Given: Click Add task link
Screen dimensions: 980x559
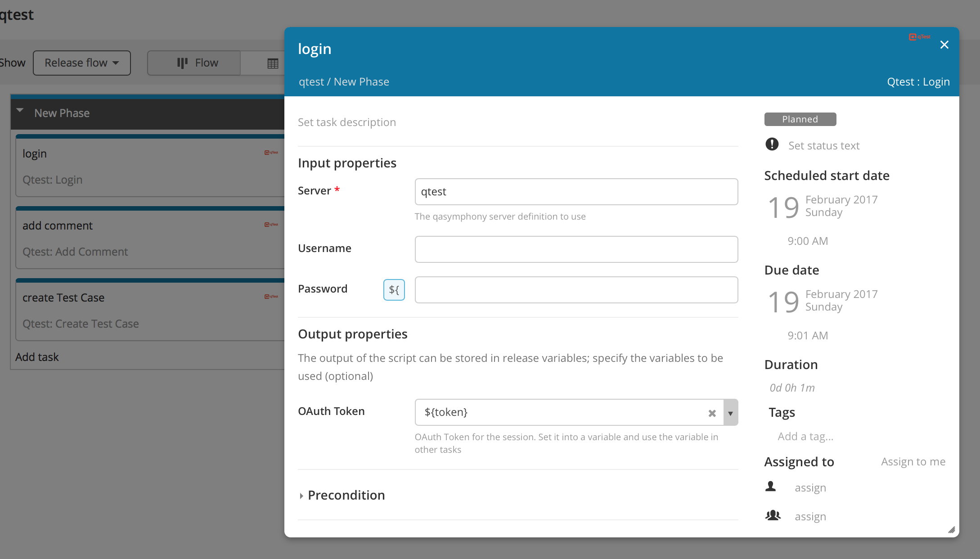Looking at the screenshot, I should pos(37,357).
